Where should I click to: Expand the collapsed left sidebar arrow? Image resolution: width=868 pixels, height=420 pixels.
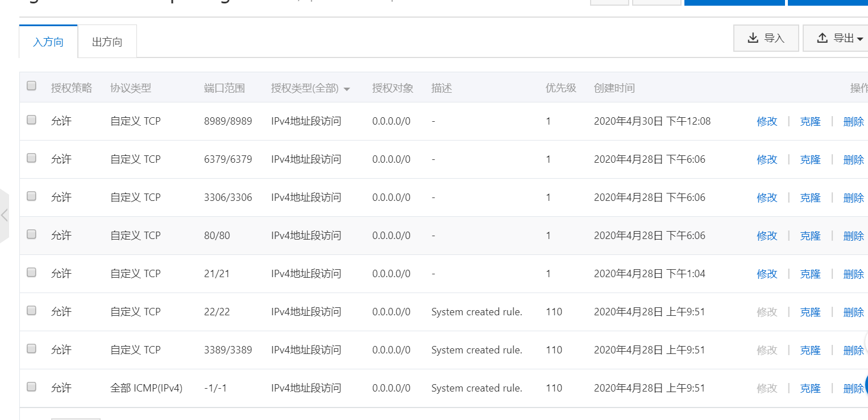(5, 215)
